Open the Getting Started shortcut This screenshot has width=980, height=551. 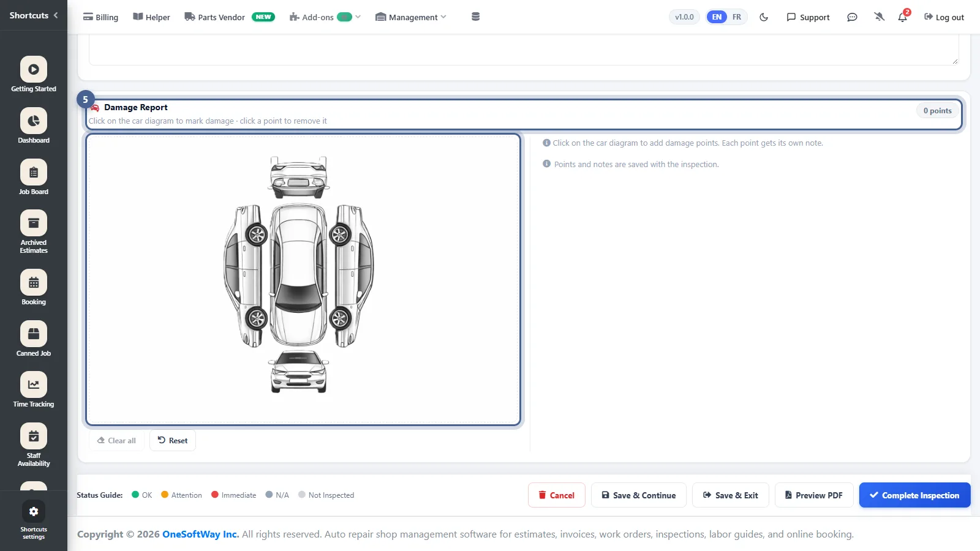point(34,74)
